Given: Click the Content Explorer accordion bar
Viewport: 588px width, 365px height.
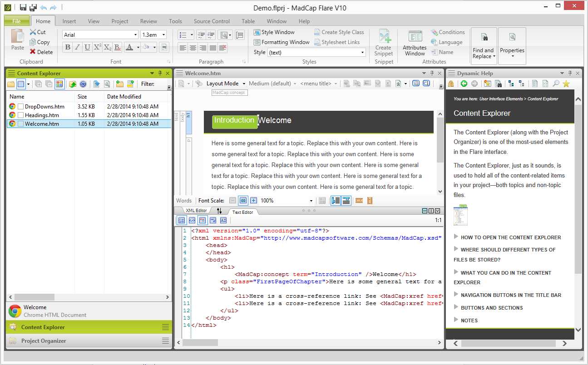Looking at the screenshot, I should point(89,327).
